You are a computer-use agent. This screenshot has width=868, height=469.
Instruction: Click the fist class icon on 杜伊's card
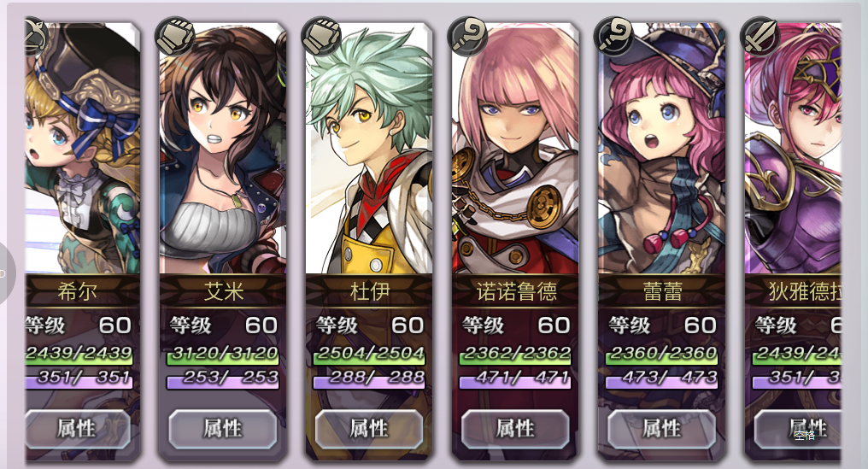(x=321, y=37)
